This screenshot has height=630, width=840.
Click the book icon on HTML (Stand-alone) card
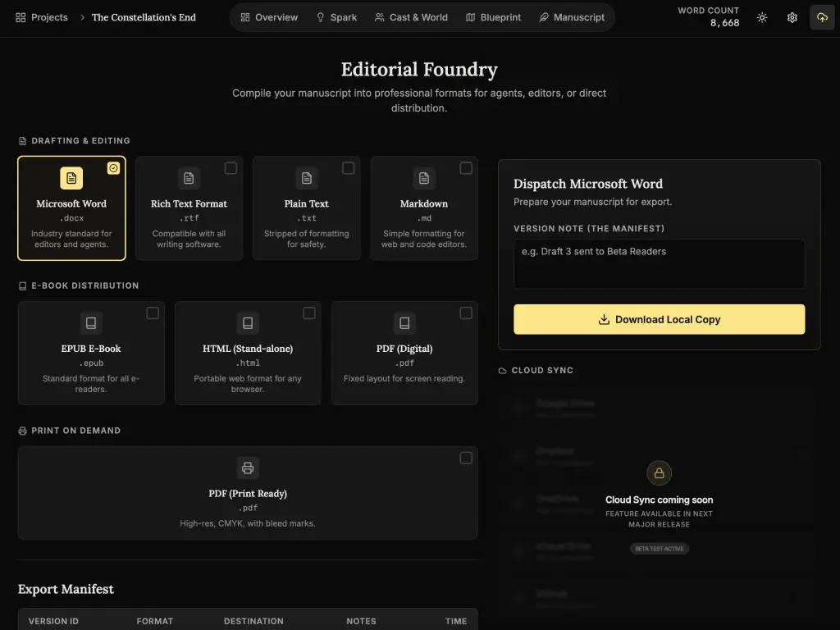pyautogui.click(x=248, y=323)
